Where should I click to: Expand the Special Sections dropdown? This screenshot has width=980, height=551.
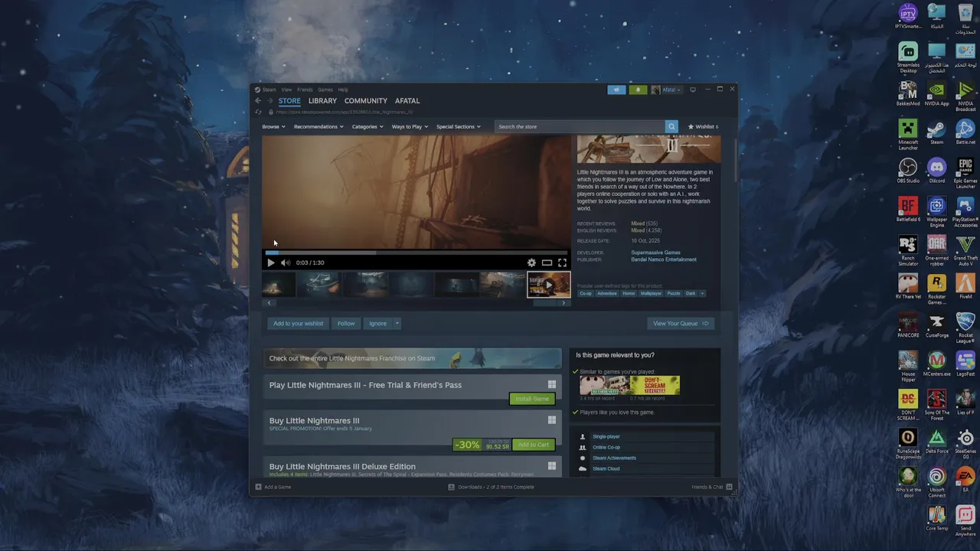click(458, 126)
